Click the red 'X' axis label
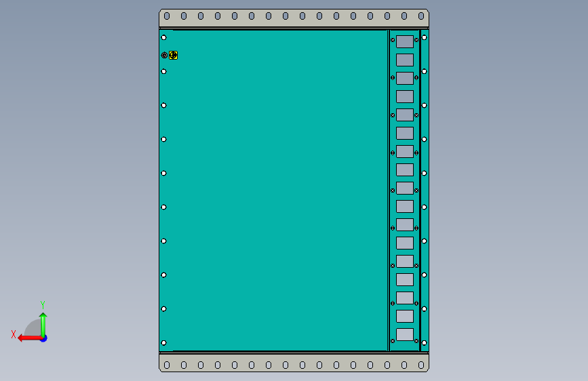This screenshot has width=588, height=381. click(x=14, y=334)
